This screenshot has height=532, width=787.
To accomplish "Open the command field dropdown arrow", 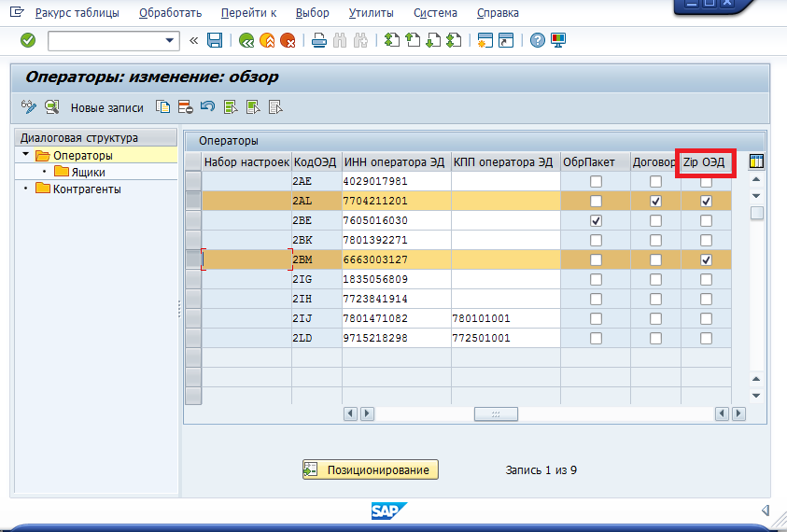I will point(170,40).
